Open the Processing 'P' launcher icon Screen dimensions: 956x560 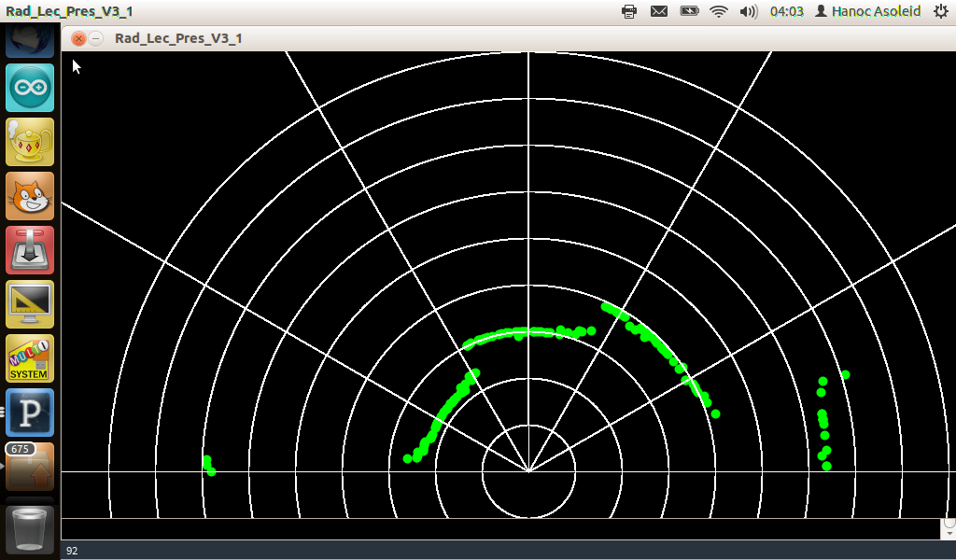tap(30, 413)
